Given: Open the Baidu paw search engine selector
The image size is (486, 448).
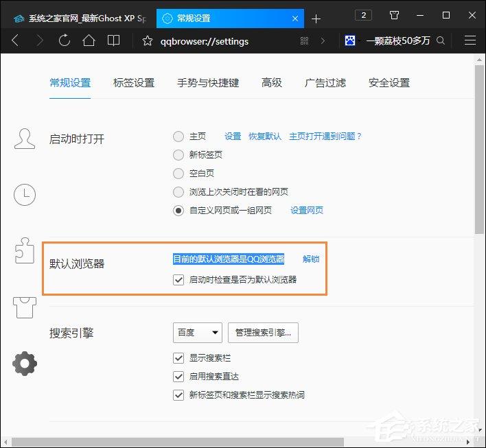Looking at the screenshot, I should click(x=352, y=40).
